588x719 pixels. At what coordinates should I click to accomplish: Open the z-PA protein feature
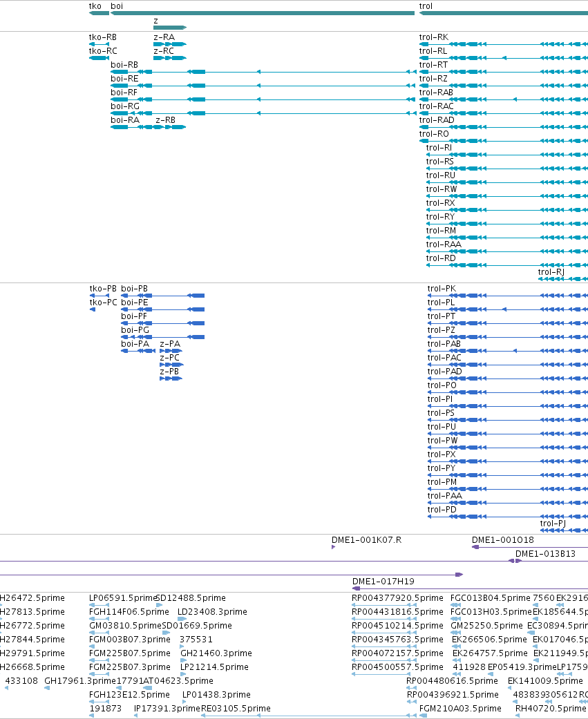tap(170, 343)
